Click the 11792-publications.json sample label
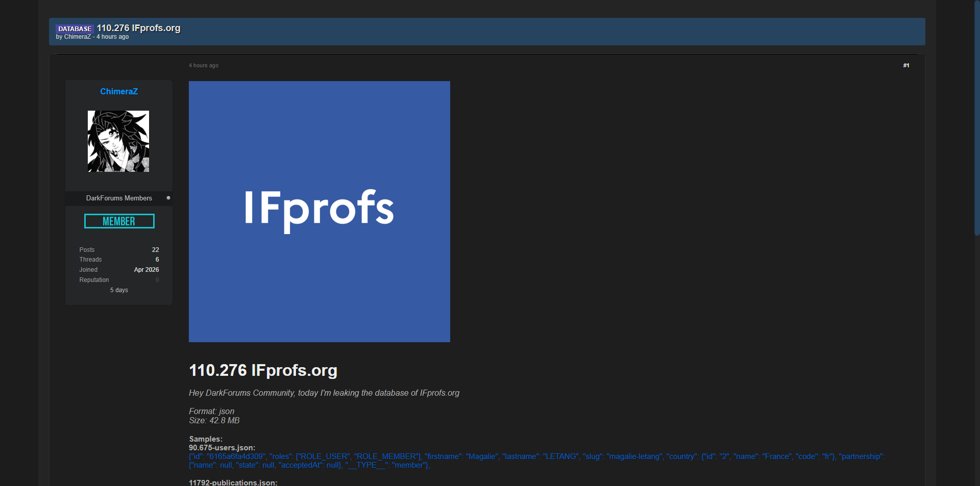The width and height of the screenshot is (980, 486). [233, 482]
